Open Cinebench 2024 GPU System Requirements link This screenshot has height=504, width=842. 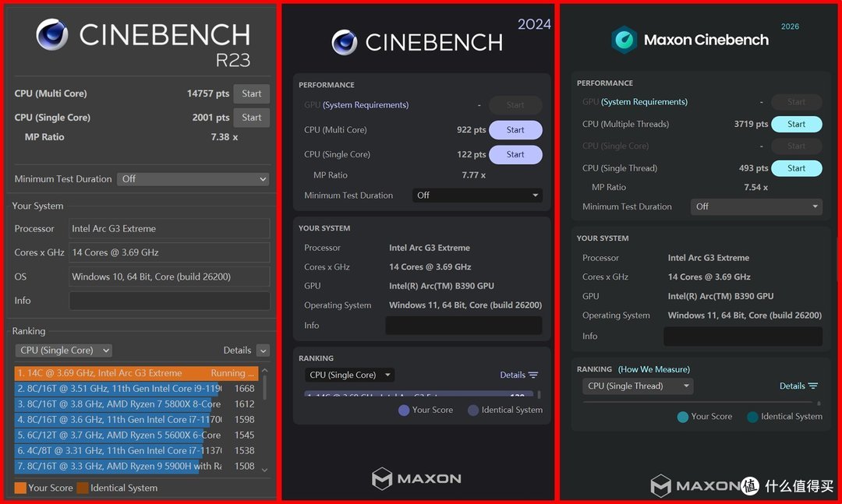(366, 104)
